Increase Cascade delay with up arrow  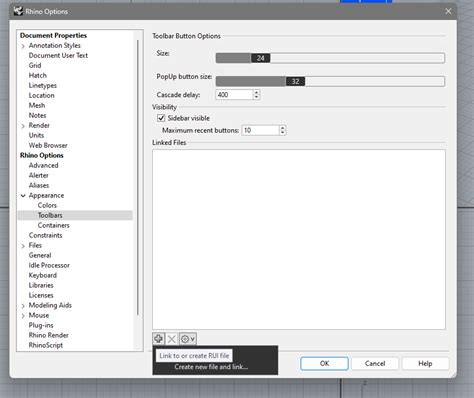(256, 92)
